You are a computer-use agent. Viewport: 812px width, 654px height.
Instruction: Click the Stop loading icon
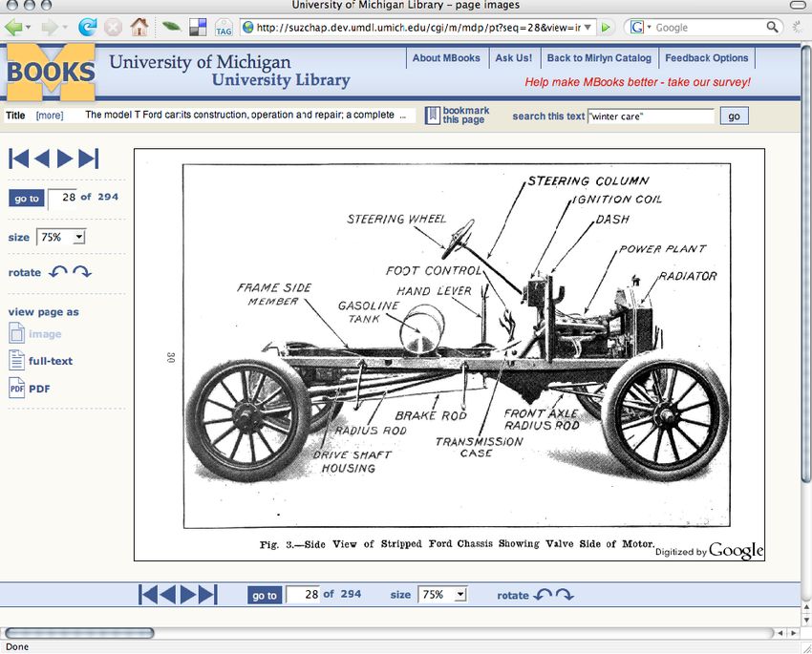click(113, 27)
